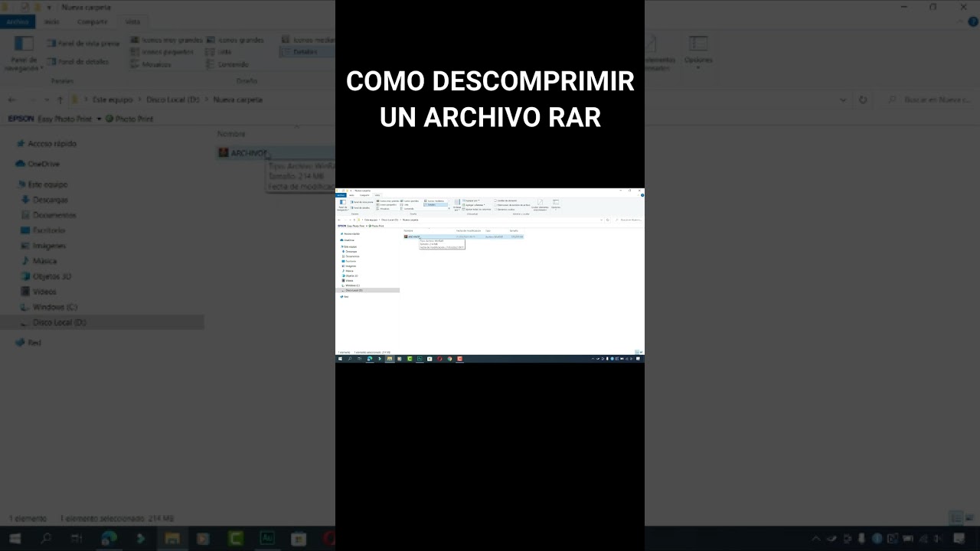Choose Iconos pequeños layout in the blurred background ribbon
This screenshot has width=980, height=551.
(161, 52)
